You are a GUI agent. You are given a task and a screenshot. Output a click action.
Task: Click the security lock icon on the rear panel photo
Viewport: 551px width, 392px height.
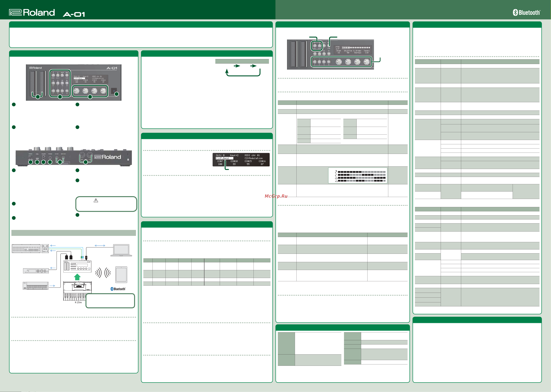tap(128, 160)
